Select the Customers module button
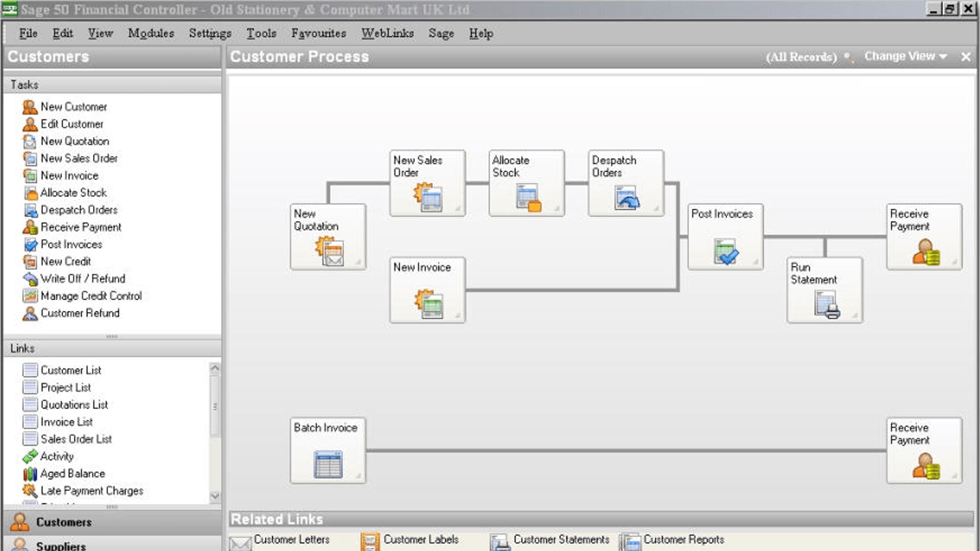Image resolution: width=980 pixels, height=551 pixels. tap(112, 522)
